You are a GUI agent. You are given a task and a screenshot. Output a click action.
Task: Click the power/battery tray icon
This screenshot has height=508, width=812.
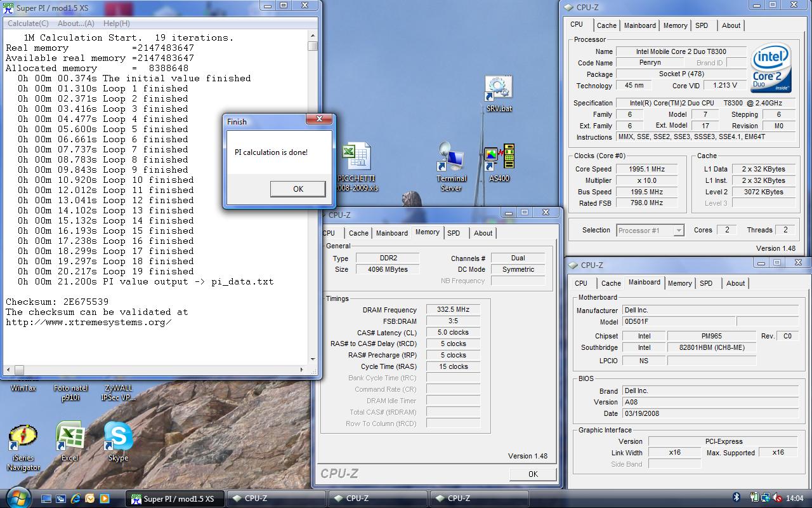coord(754,498)
